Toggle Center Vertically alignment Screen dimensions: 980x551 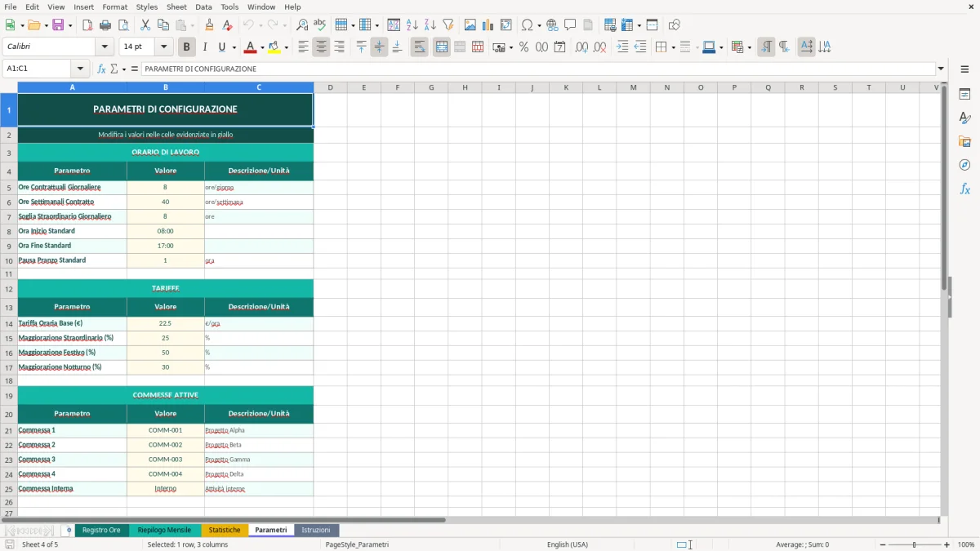coord(379,47)
